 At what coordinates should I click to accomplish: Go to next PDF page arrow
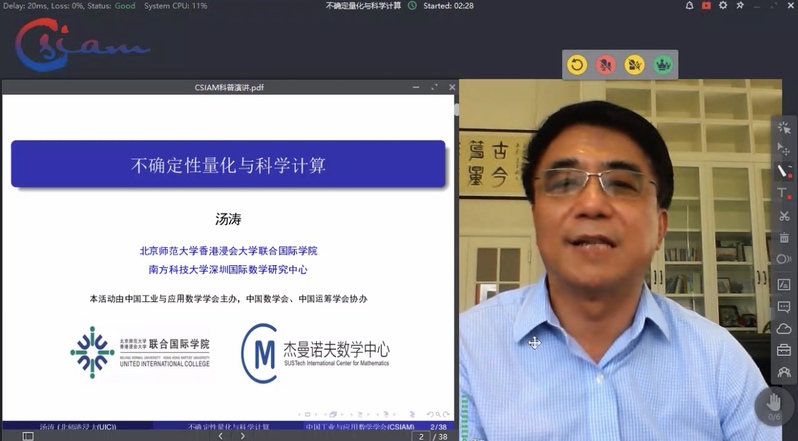[243, 436]
